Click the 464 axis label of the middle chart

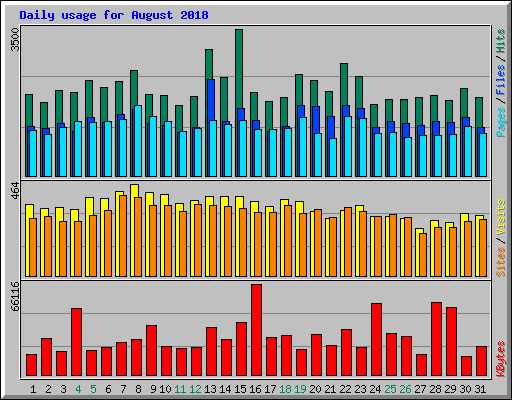coord(15,190)
